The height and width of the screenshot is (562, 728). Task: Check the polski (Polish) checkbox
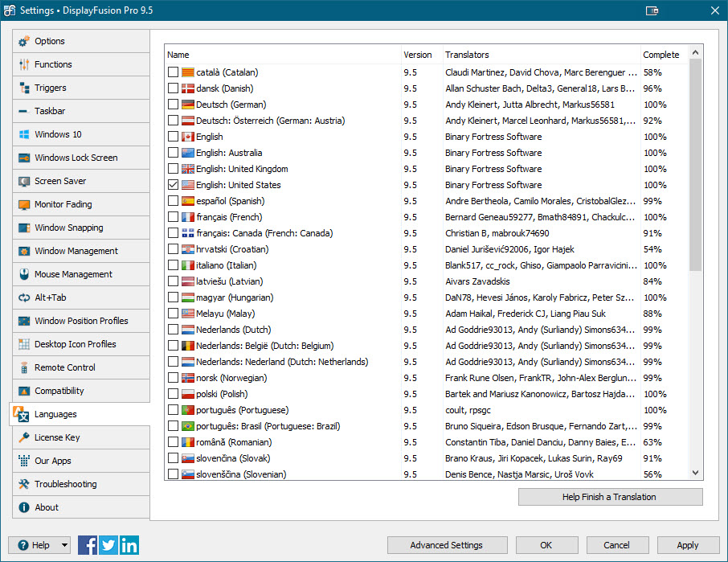coord(174,394)
